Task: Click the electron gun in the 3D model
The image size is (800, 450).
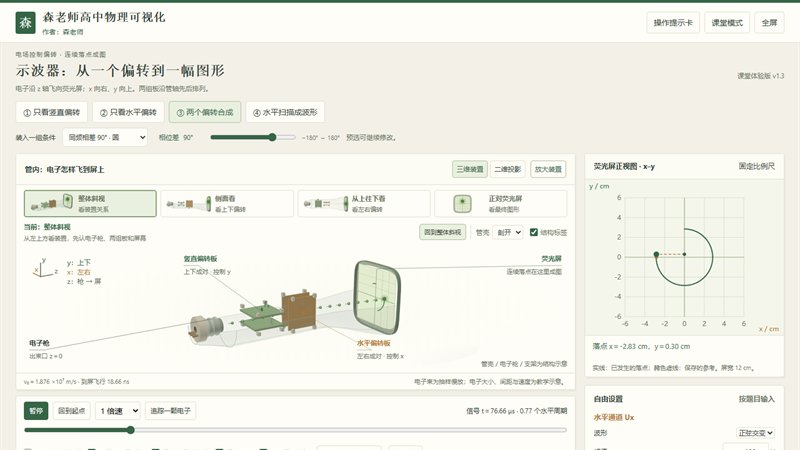Action: 206,327
